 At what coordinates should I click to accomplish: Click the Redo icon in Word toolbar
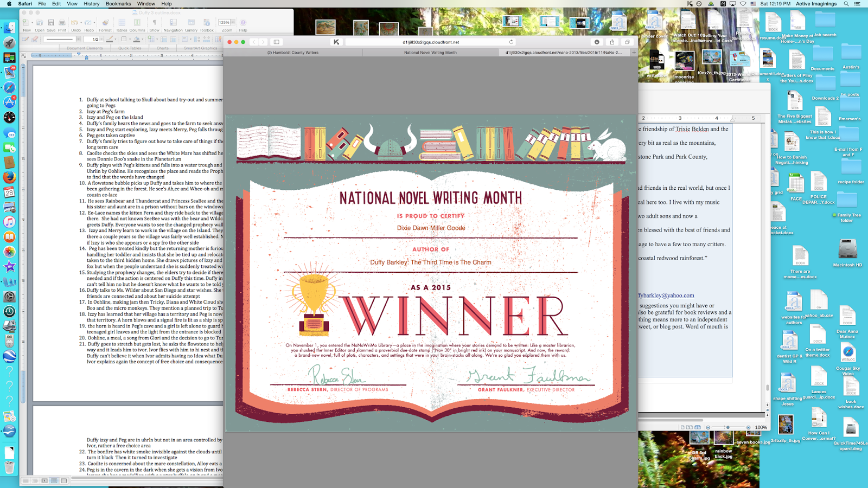coord(88,23)
